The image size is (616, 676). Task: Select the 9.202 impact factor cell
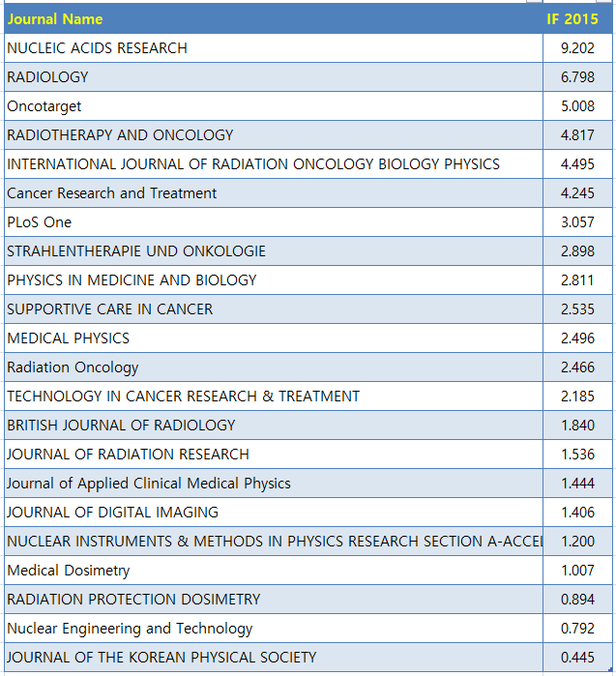click(x=577, y=47)
